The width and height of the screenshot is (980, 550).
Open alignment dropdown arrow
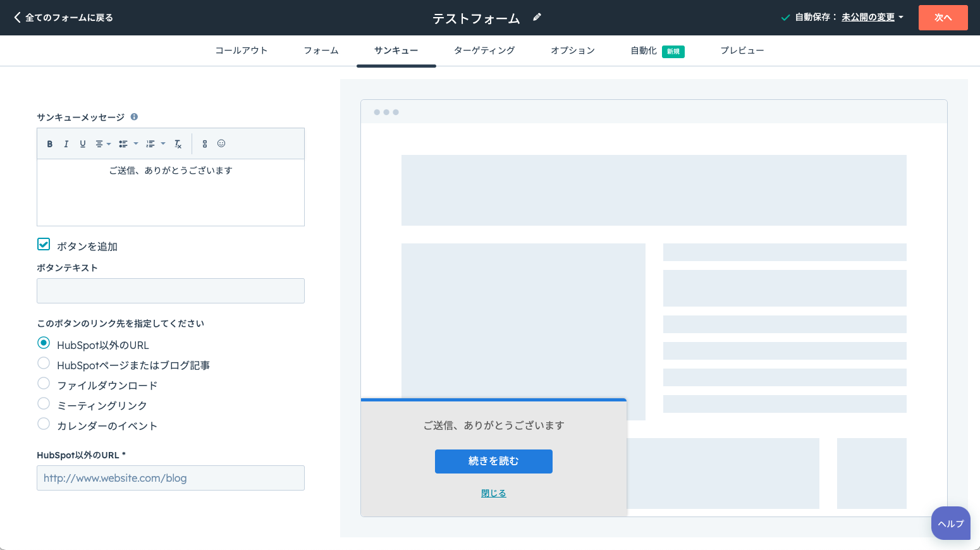(x=109, y=144)
